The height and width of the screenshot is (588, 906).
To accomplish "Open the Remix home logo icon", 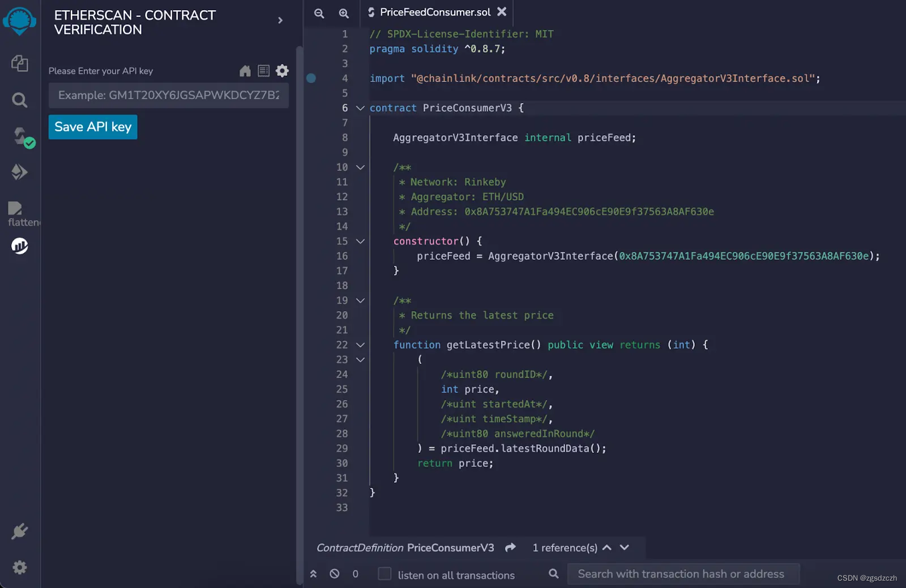I will tap(19, 21).
